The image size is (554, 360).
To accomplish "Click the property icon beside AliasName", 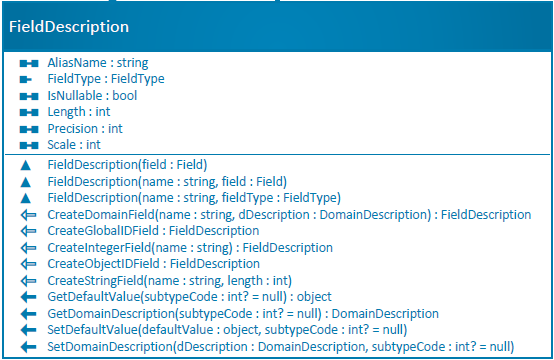I will coord(29,64).
